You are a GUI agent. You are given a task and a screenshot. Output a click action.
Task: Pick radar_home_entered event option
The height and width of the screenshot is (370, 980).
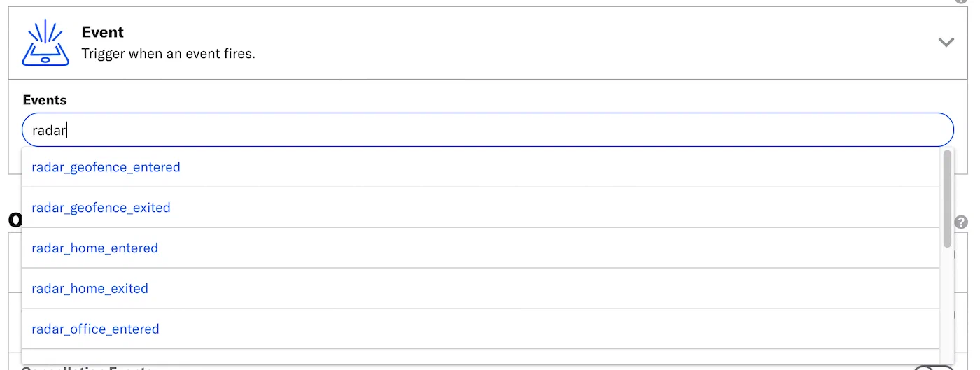pos(95,248)
